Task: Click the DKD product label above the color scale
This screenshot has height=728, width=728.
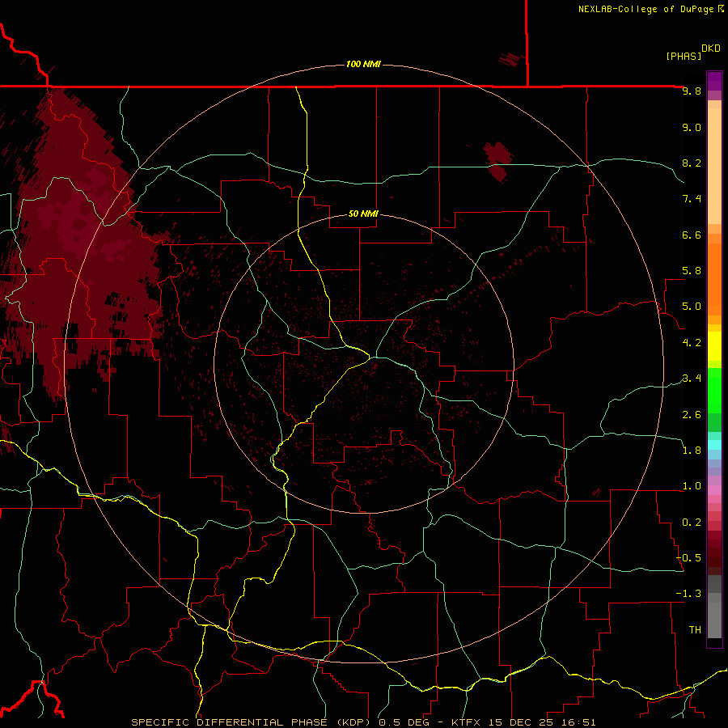Action: [711, 49]
